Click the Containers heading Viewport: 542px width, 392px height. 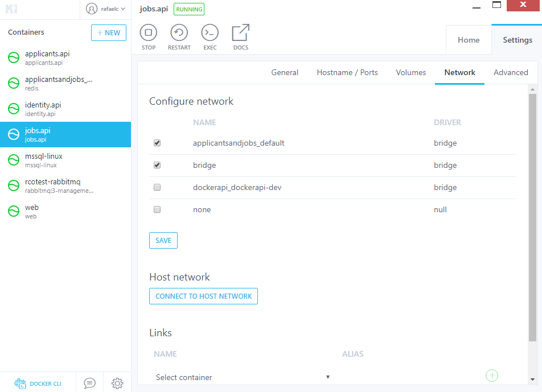click(x=26, y=32)
